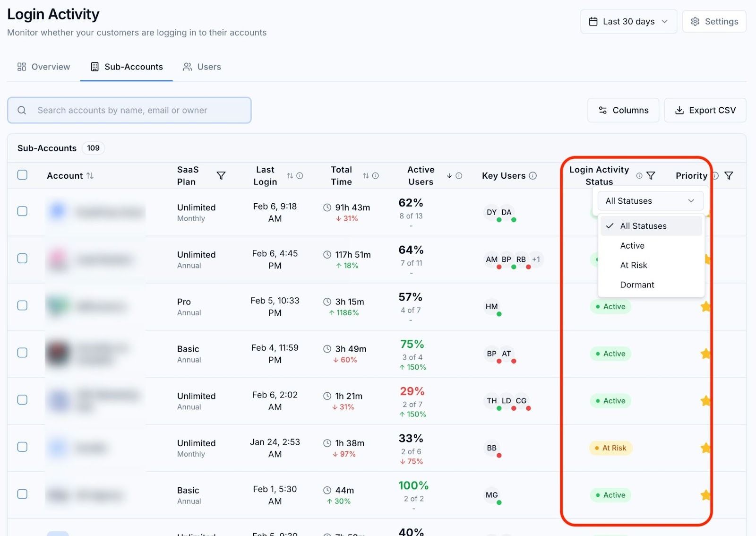This screenshot has height=536, width=756.
Task: Focus the search accounts input field
Action: click(x=129, y=110)
